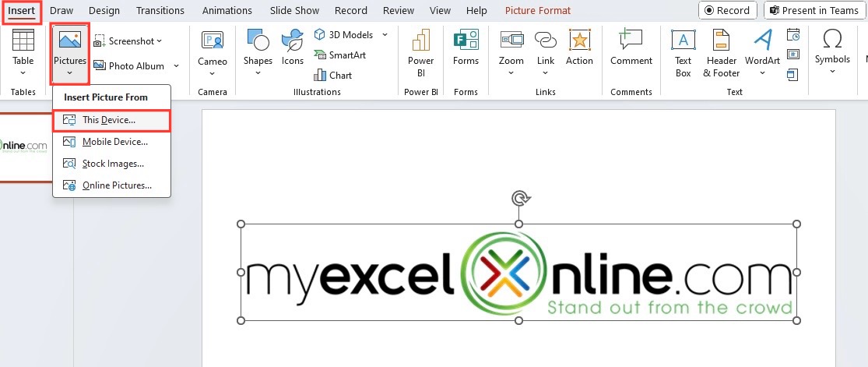
Task: Insert a Chart
Action: tap(332, 76)
